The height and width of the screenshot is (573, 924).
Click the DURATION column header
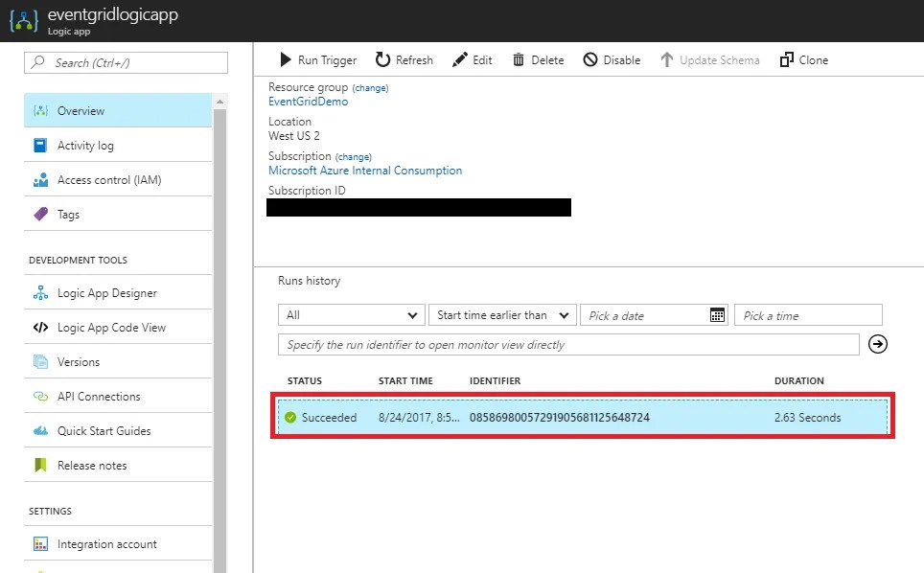(799, 381)
